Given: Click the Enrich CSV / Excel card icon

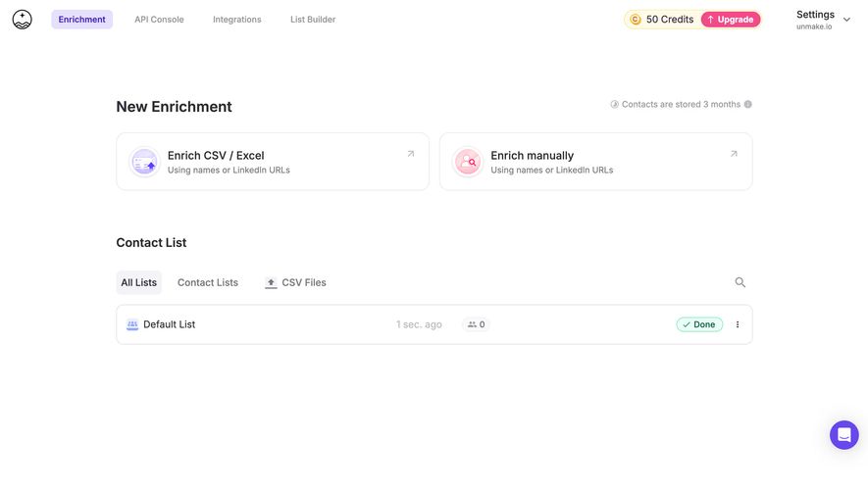Looking at the screenshot, I should 144,162.
